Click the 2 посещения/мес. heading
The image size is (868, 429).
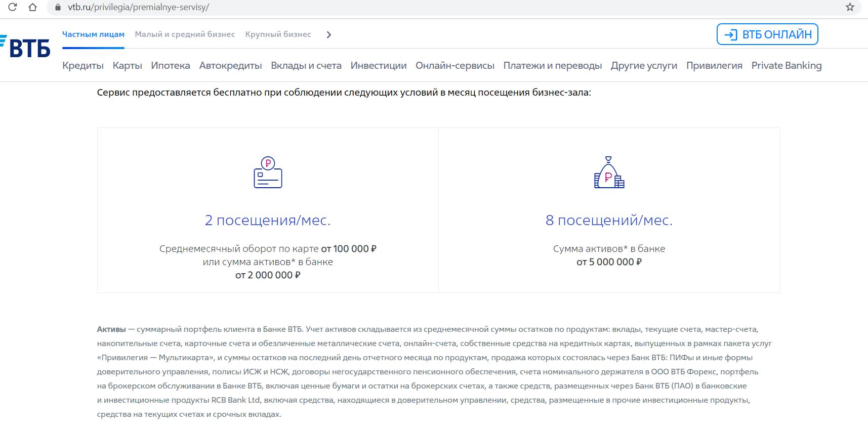(x=268, y=220)
